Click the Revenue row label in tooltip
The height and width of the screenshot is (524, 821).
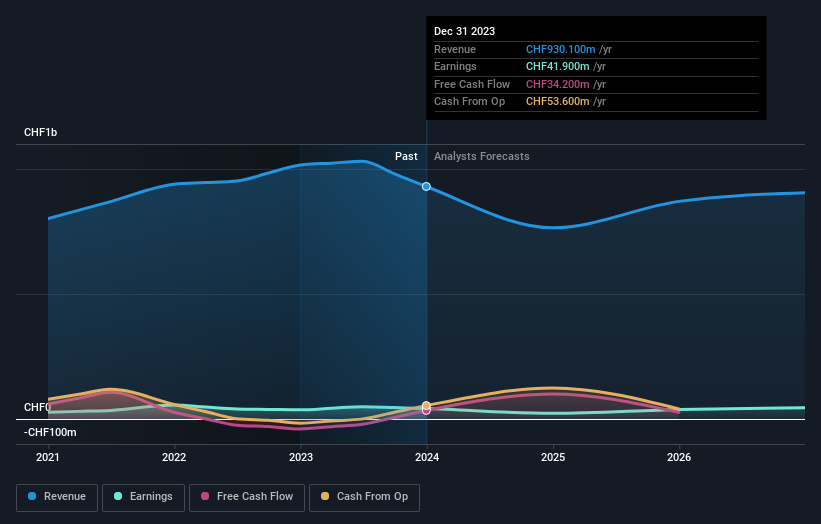(x=455, y=49)
